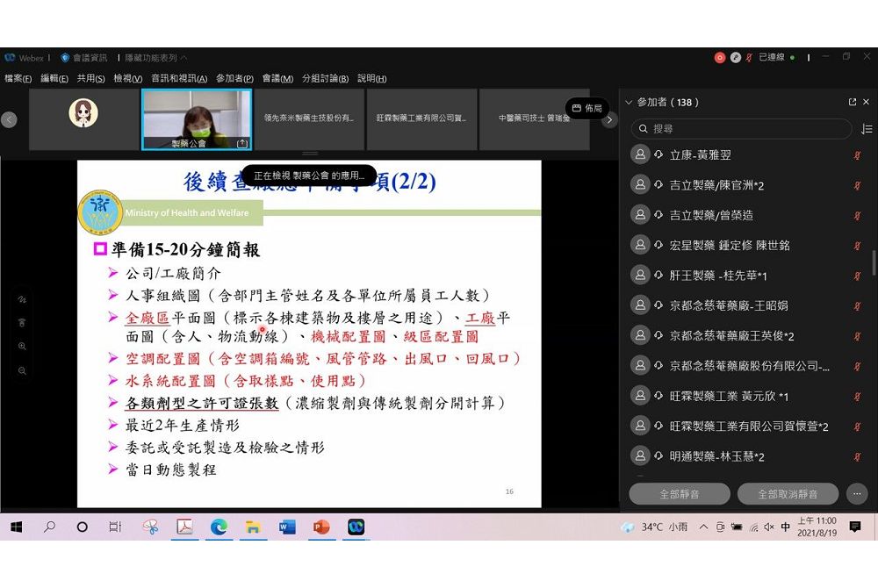Zoom out of the shared slide

23,370
